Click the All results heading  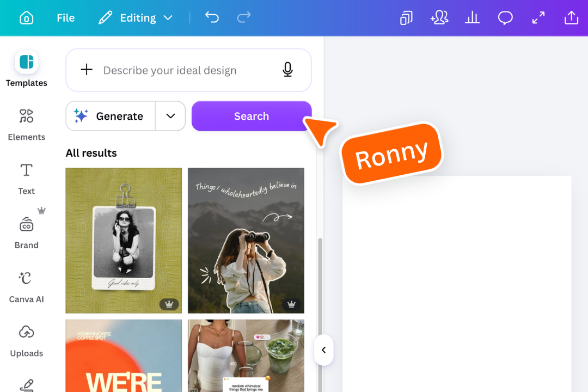click(x=91, y=153)
